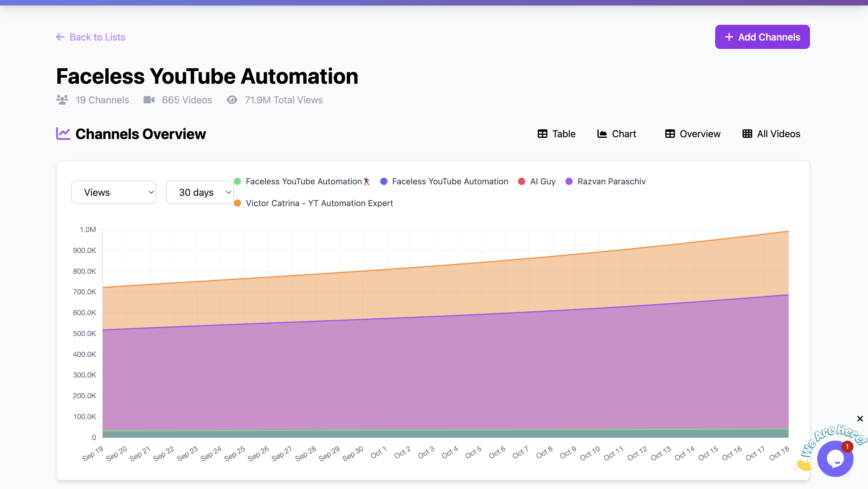
Task: Click the eye icon beside Total Views
Action: coord(232,100)
